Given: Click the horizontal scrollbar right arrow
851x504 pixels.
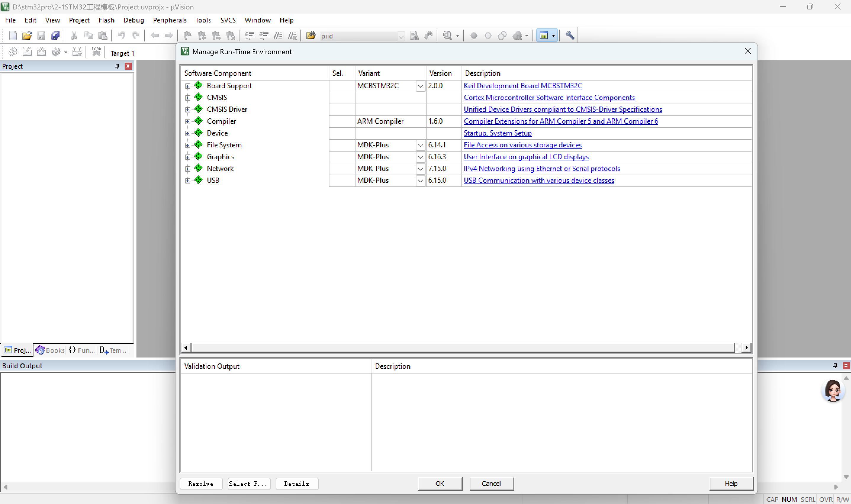Looking at the screenshot, I should pos(747,348).
